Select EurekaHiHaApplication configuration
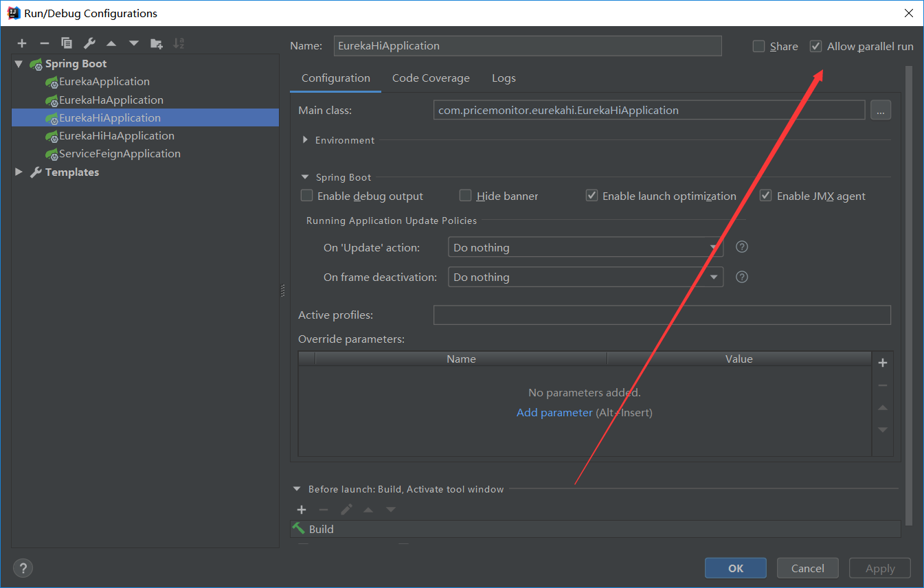 pos(117,135)
